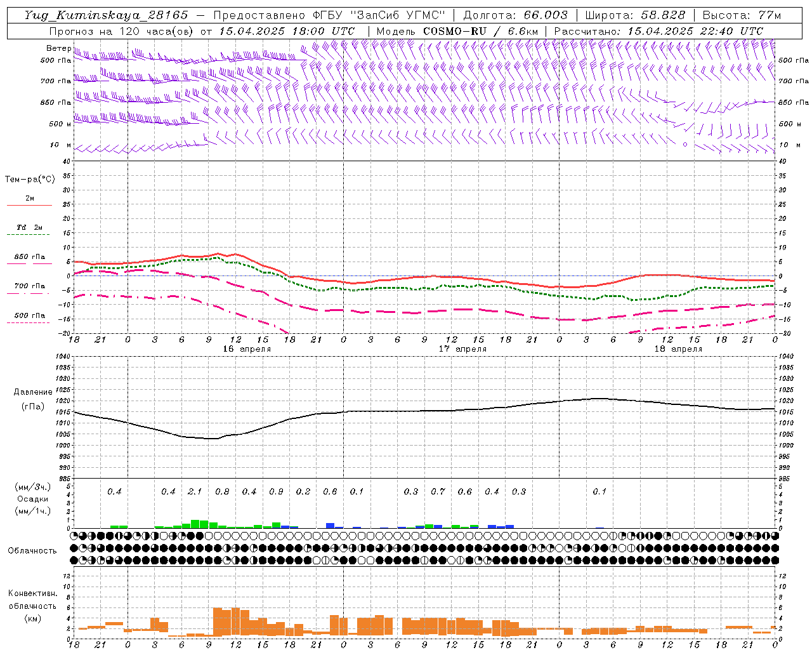Viewport: 812px width, 650px height.
Task: Click the 700 гПа temperature legend label
Action: [x=29, y=286]
